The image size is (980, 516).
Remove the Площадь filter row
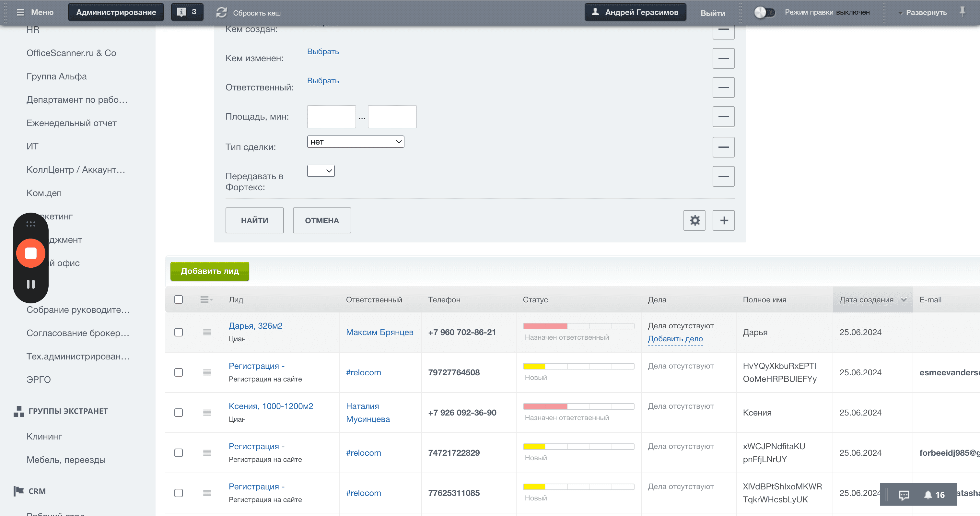click(x=724, y=116)
